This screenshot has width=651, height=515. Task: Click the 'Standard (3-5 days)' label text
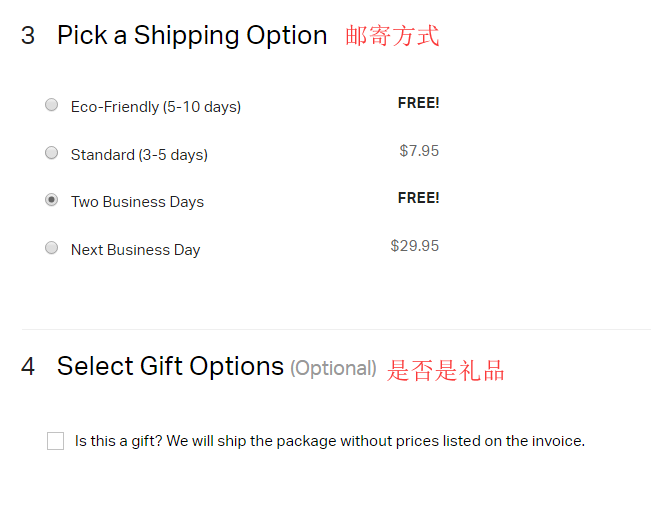click(x=139, y=155)
